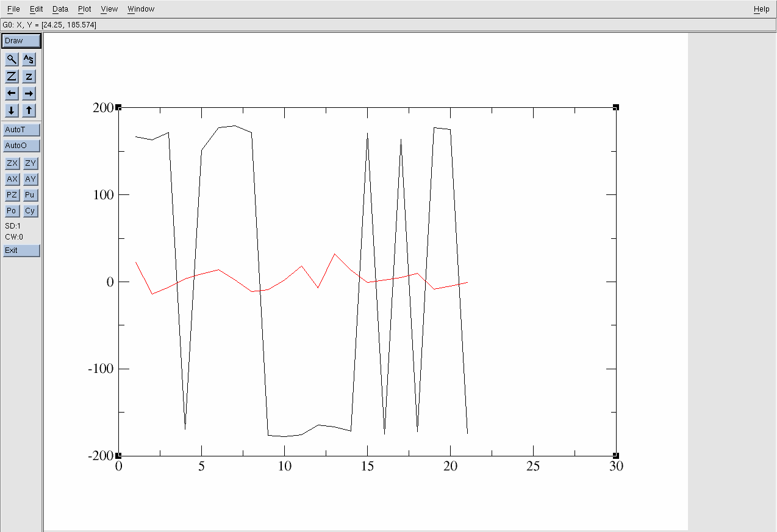
Task: Select the magnifier zoom tool
Action: (x=12, y=59)
